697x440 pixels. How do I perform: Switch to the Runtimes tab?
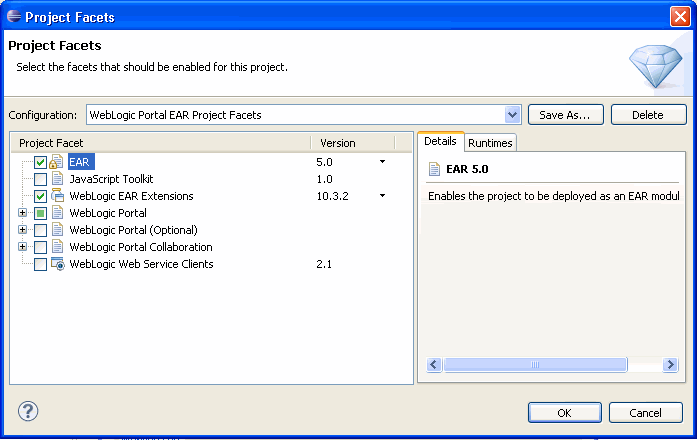pyautogui.click(x=490, y=143)
